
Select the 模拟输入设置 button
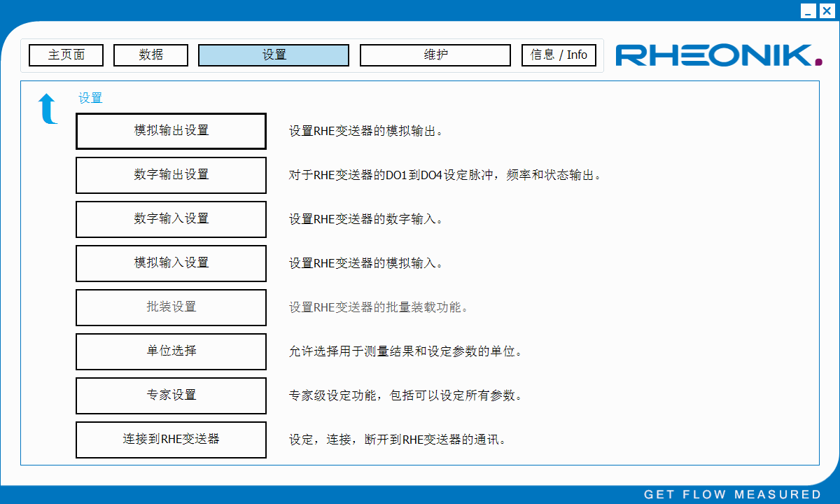click(x=171, y=263)
